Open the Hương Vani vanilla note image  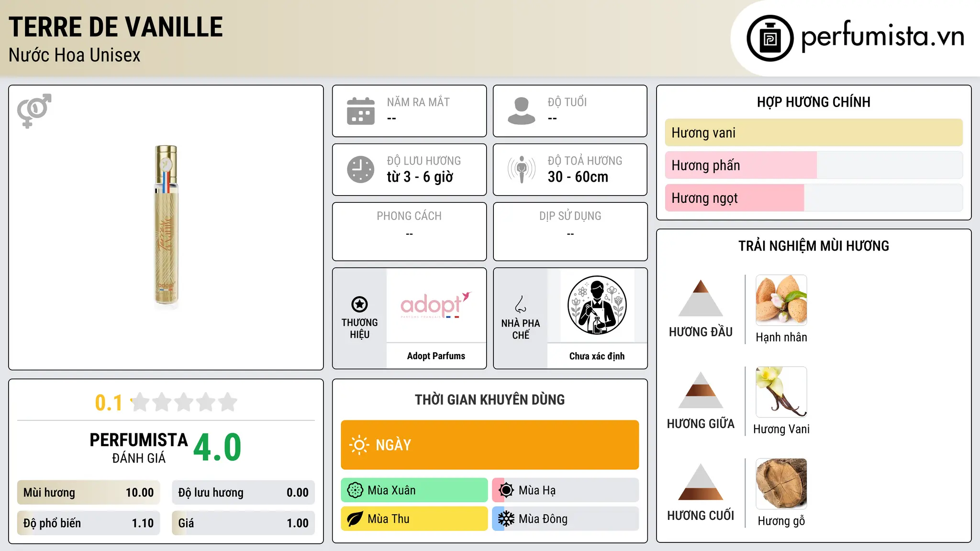(781, 392)
